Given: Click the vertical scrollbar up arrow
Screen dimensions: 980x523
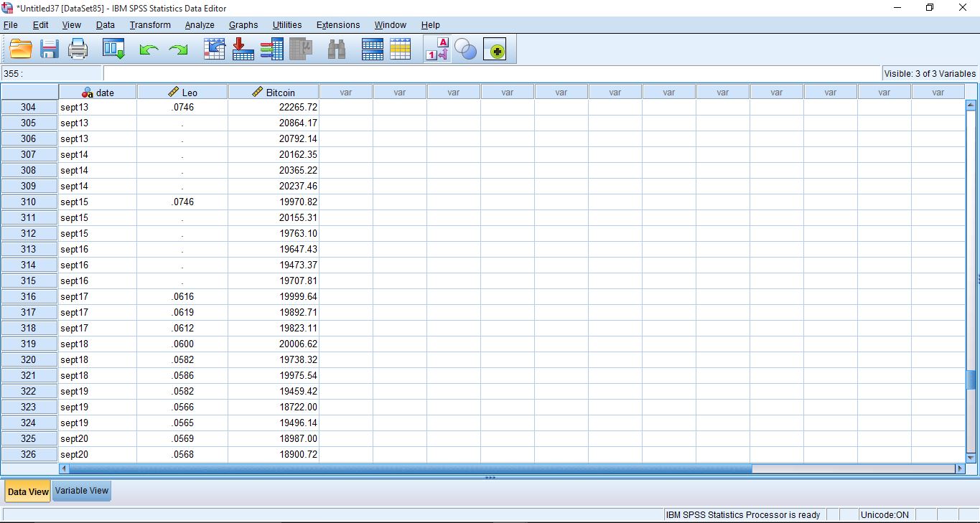Looking at the screenshot, I should tap(971, 105).
